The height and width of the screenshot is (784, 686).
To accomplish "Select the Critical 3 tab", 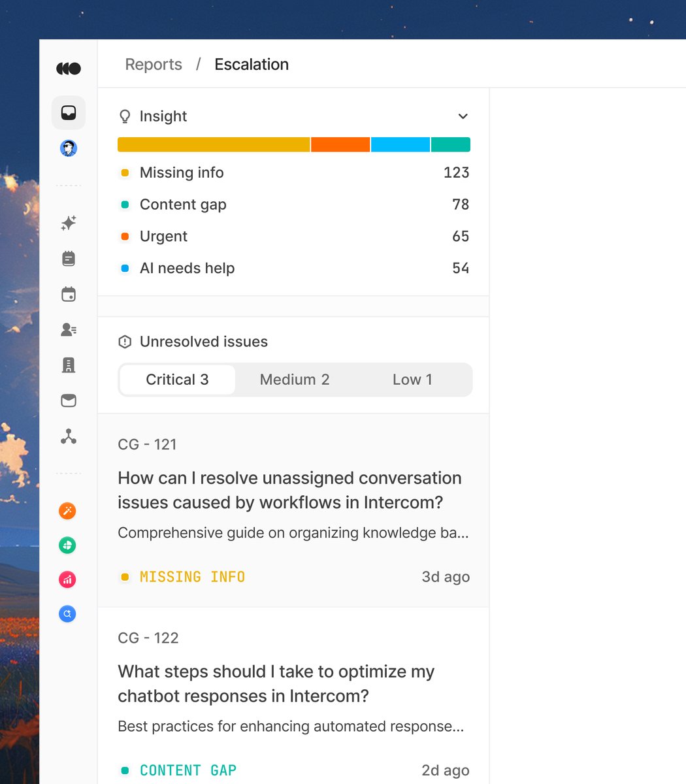I will (177, 380).
